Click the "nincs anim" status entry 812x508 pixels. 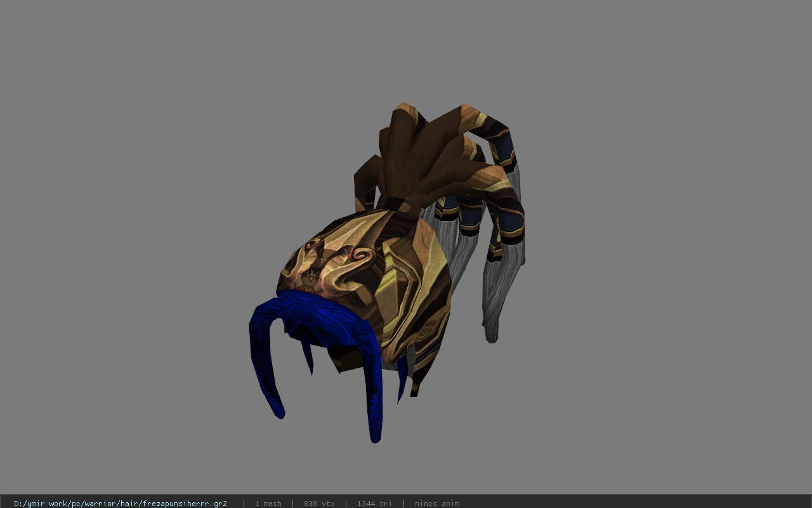click(x=437, y=504)
